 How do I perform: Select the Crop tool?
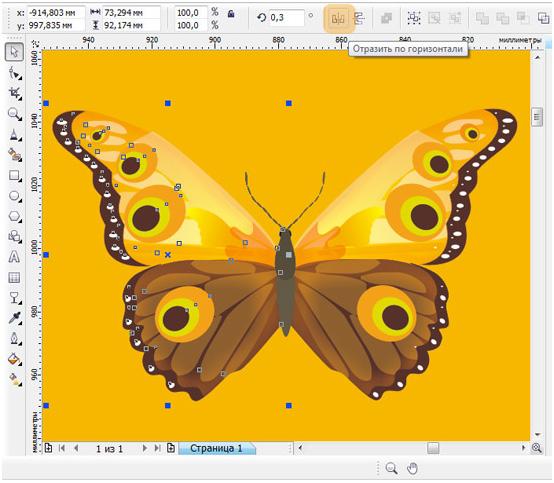point(14,93)
